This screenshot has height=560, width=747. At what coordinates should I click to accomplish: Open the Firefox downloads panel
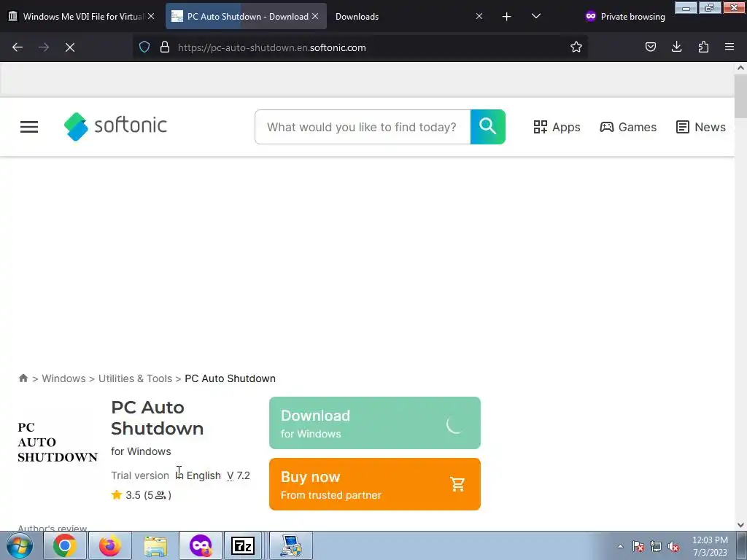[x=676, y=47]
